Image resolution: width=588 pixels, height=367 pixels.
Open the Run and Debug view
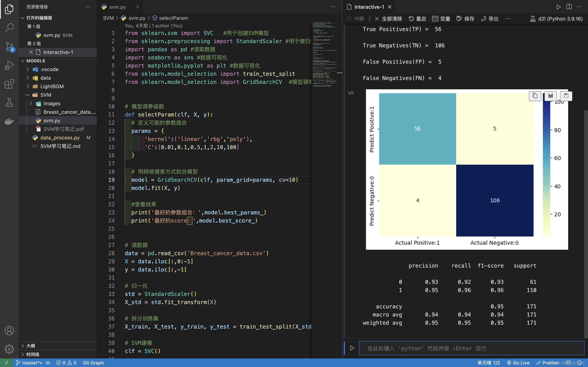pyautogui.click(x=9, y=65)
